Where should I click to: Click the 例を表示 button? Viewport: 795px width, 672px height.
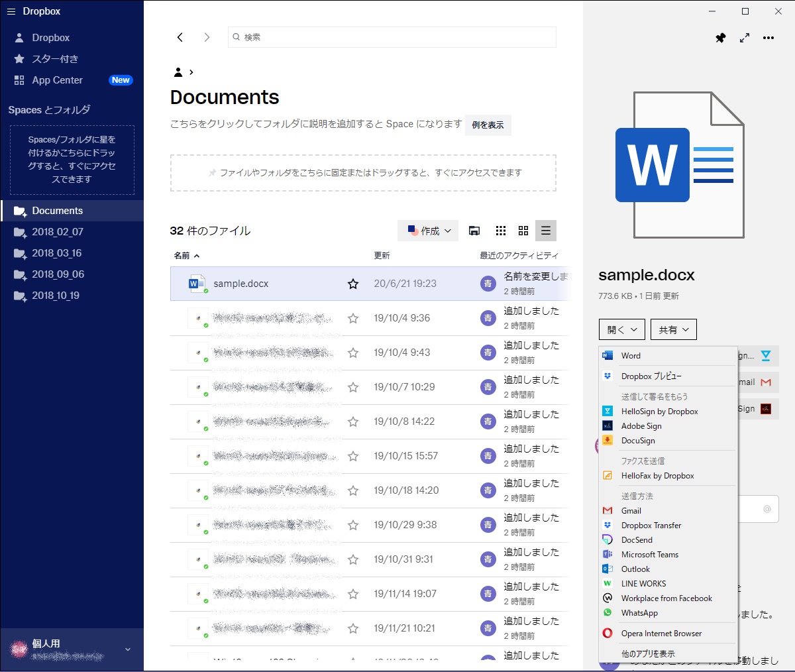[x=488, y=125]
